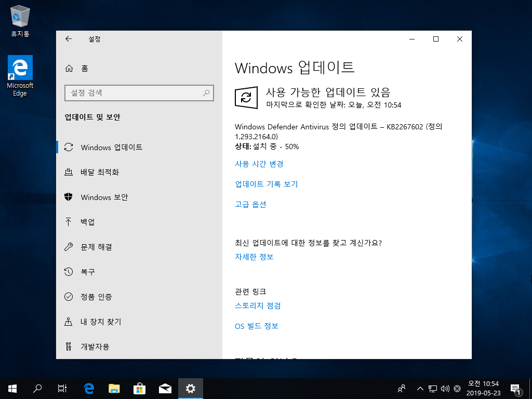Expand hidden system tray icons chevron
Image resolution: width=532 pixels, height=399 pixels.
(420, 389)
